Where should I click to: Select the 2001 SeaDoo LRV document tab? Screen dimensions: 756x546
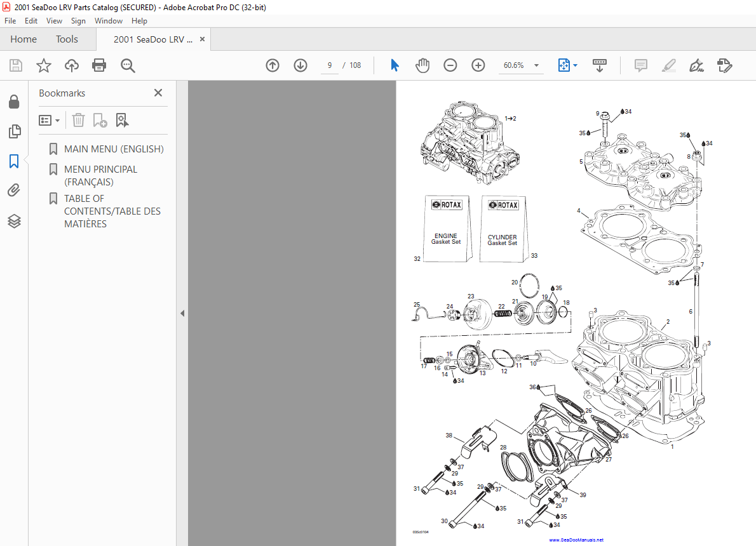(153, 39)
